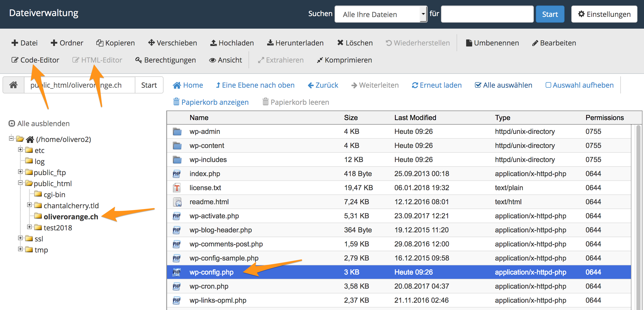
Task: Click the Komprimieren compress icon
Action: tap(319, 60)
